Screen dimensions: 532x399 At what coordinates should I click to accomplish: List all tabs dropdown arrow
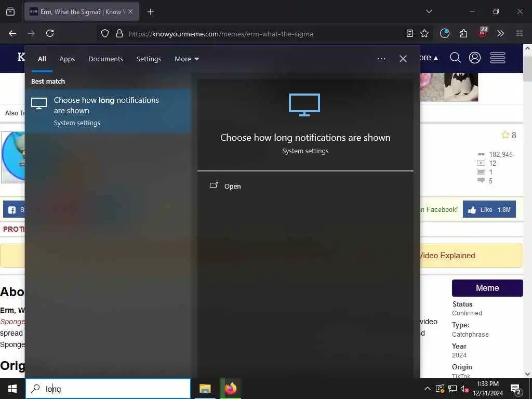pyautogui.click(x=429, y=11)
